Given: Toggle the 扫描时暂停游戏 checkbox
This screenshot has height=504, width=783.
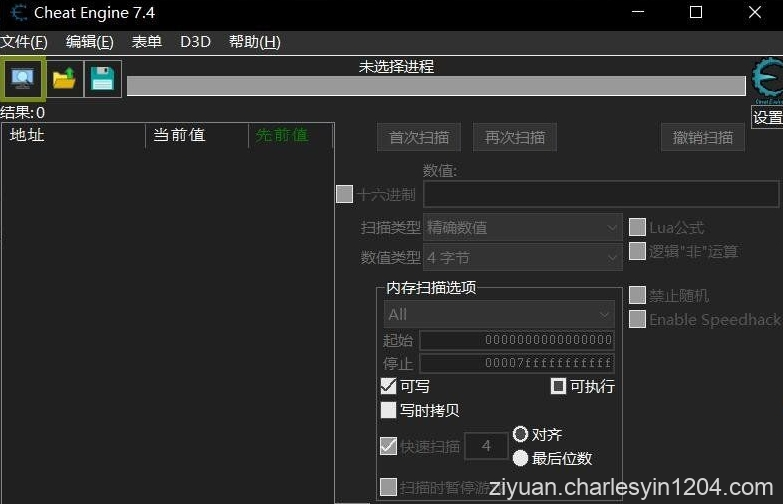Looking at the screenshot, I should 389,487.
